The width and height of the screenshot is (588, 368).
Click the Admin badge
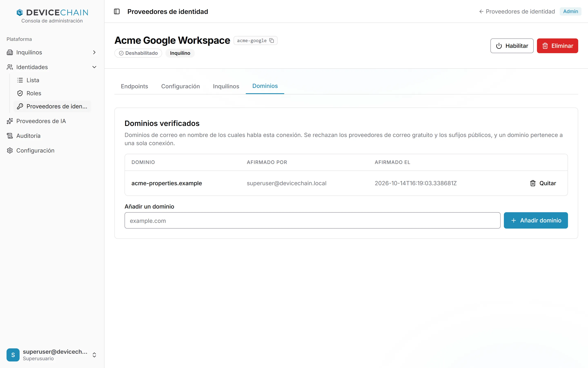click(570, 11)
